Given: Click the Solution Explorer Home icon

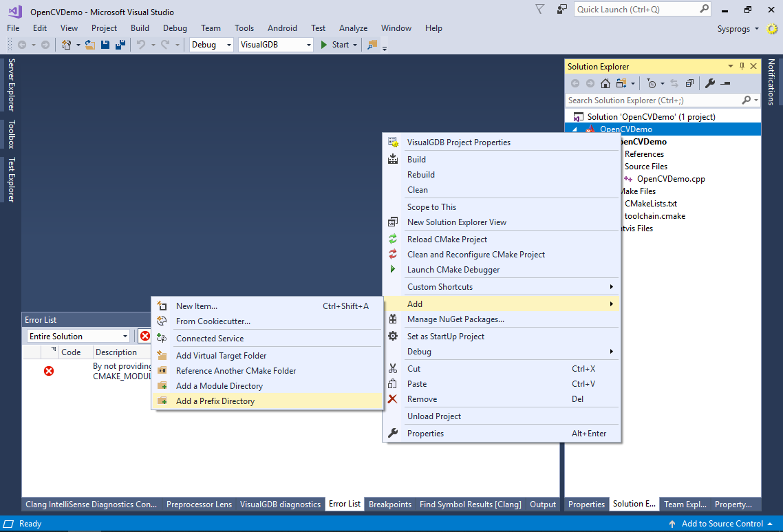Looking at the screenshot, I should pos(605,83).
